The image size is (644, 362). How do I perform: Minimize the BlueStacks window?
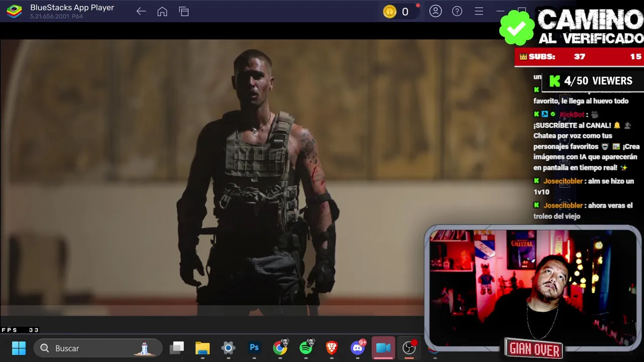[500, 11]
